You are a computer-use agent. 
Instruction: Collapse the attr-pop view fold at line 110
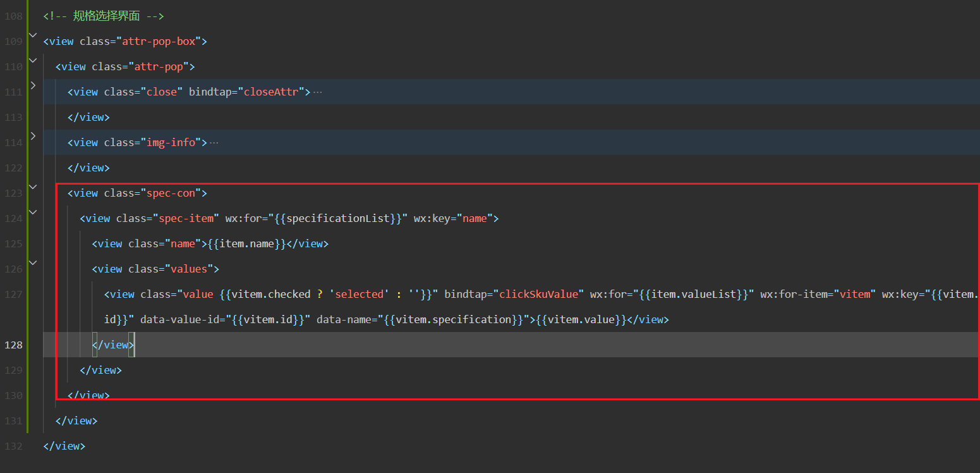pyautogui.click(x=33, y=60)
